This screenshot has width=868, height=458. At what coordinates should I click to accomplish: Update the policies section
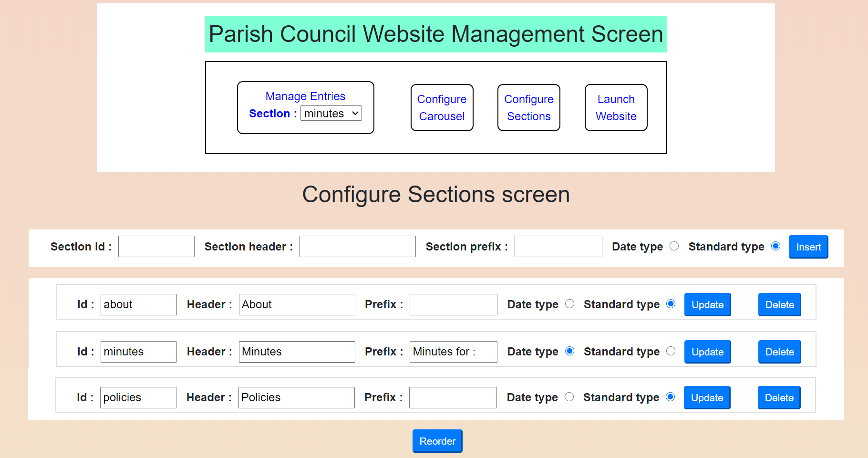pos(707,398)
